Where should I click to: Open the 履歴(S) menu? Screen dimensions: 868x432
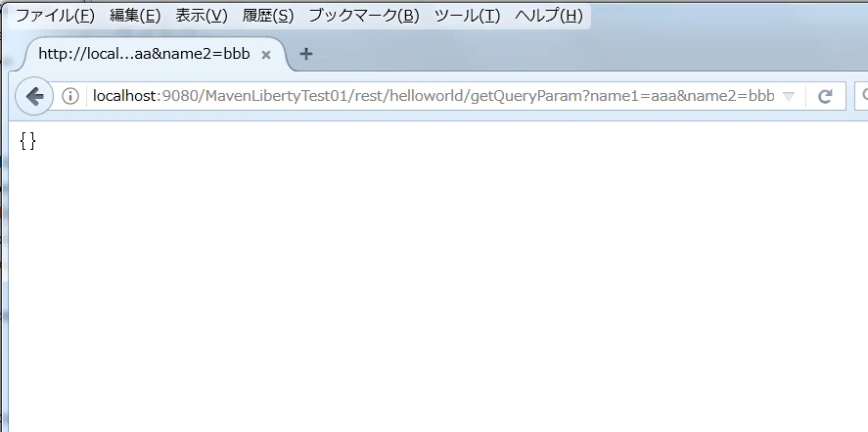coord(268,16)
